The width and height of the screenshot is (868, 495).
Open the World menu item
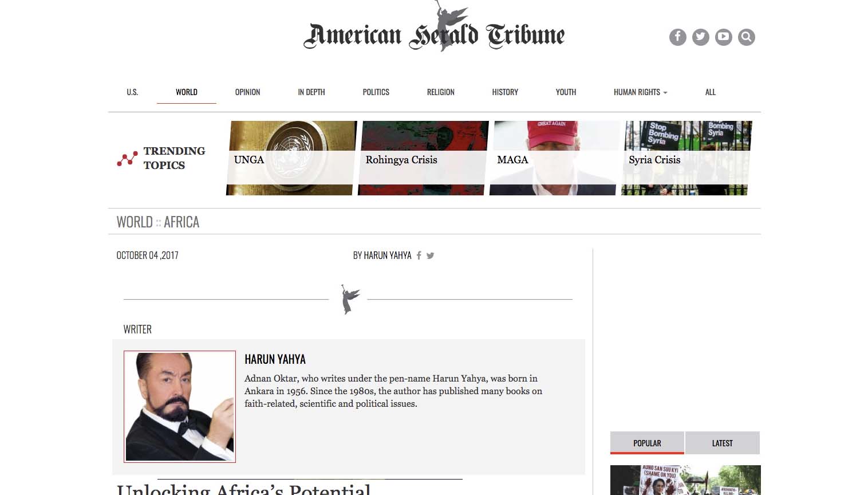[186, 92]
